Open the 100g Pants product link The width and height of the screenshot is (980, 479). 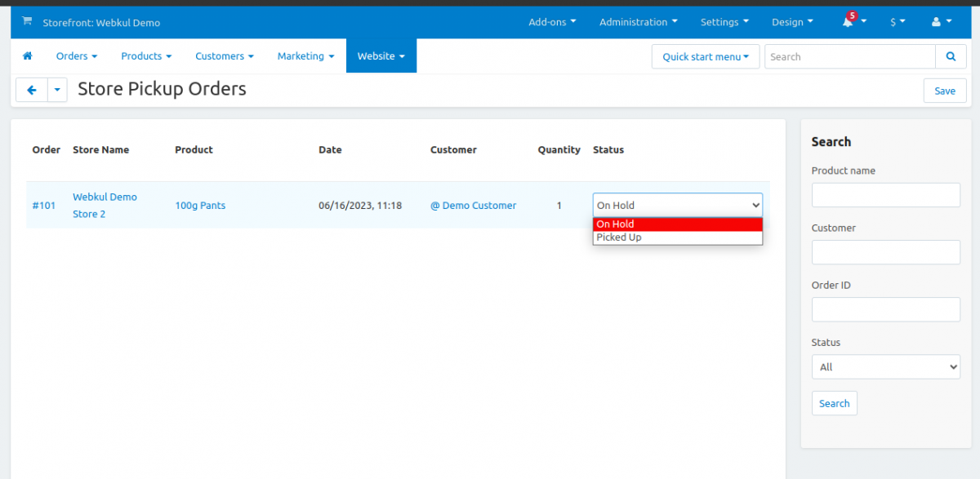coord(200,206)
